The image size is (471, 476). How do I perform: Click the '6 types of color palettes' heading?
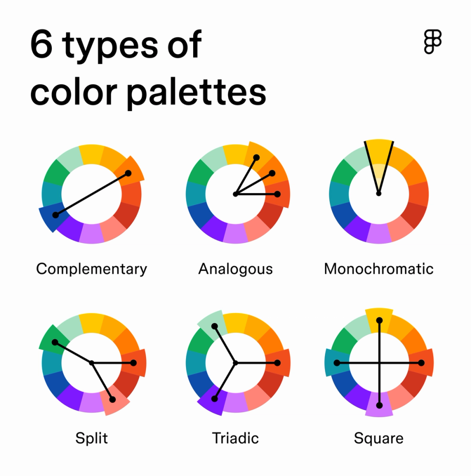click(x=148, y=68)
